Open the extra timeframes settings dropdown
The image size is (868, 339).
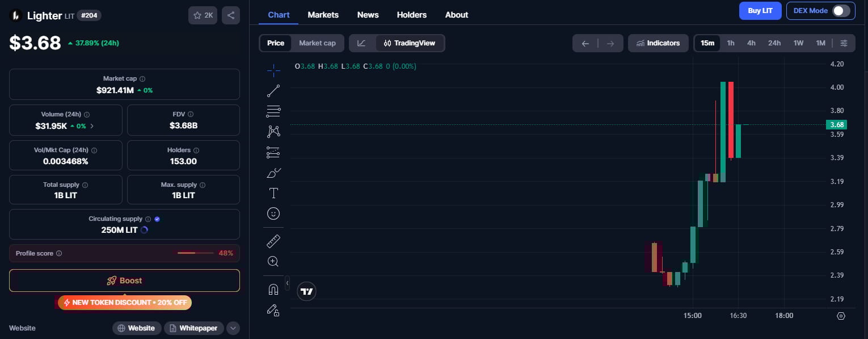(x=844, y=43)
